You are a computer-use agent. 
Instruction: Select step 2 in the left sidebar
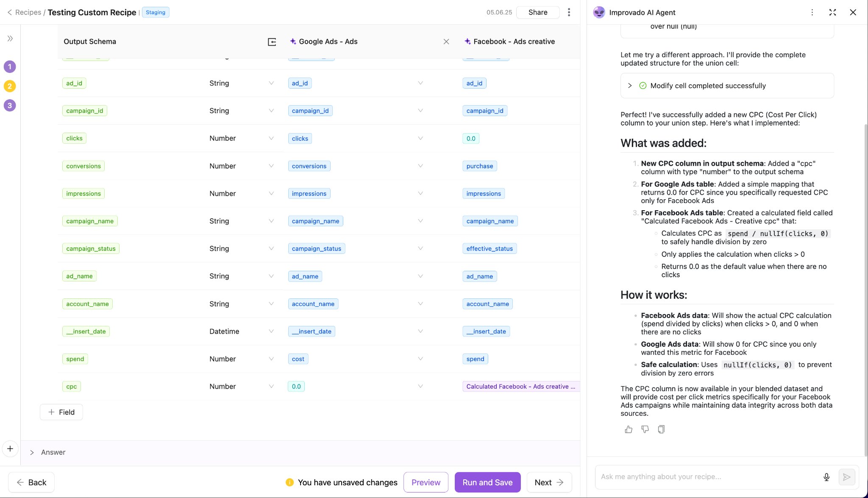(x=10, y=86)
